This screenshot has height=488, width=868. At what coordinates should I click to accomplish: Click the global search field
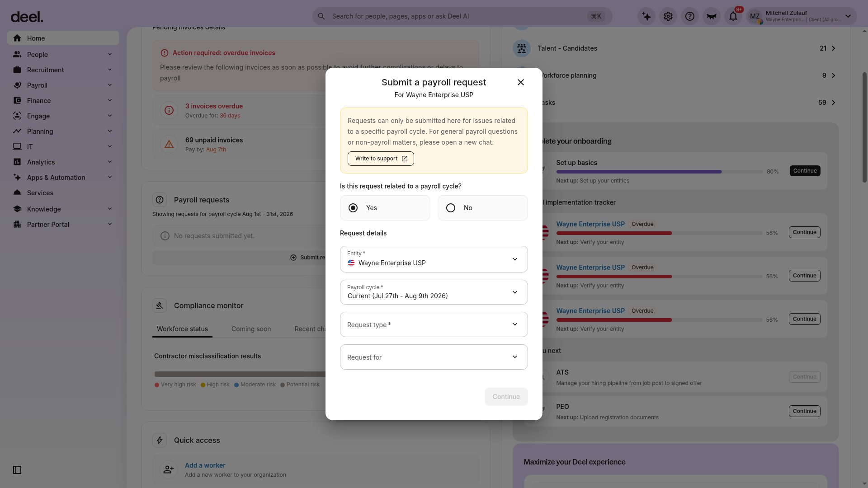point(462,16)
